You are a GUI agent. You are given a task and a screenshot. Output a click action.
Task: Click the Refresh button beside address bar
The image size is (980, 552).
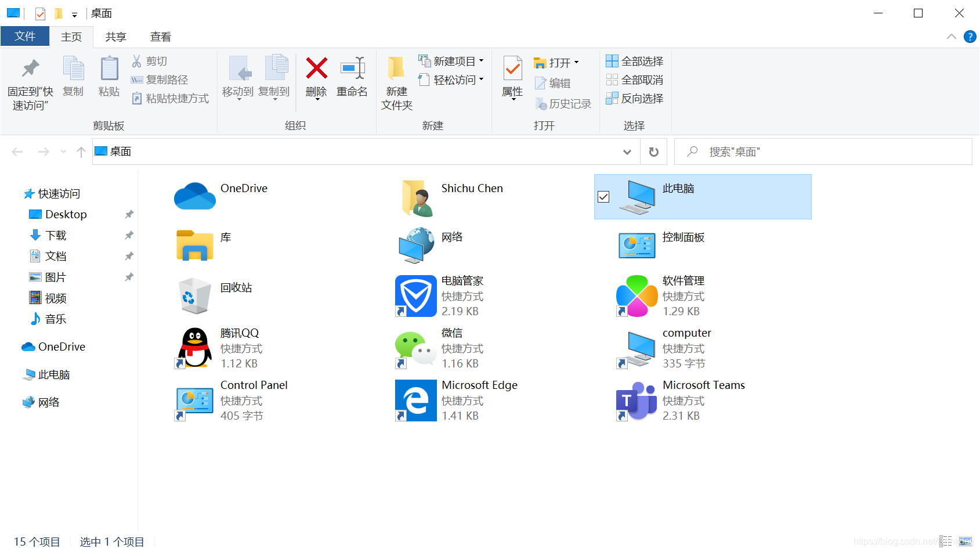click(654, 151)
